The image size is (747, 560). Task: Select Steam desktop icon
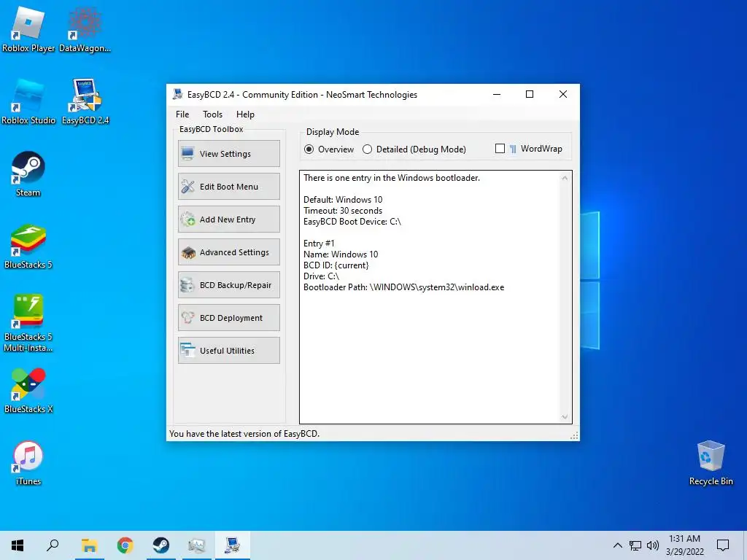click(x=28, y=174)
